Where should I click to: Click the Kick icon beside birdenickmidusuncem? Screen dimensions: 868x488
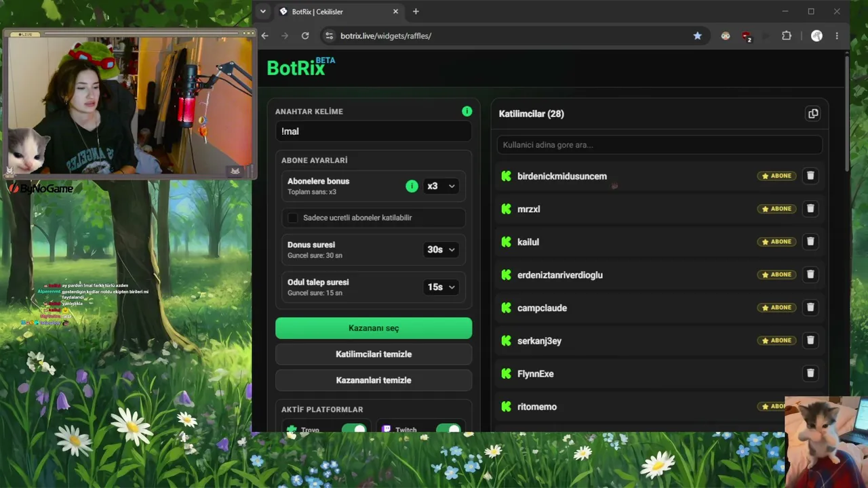(x=506, y=176)
